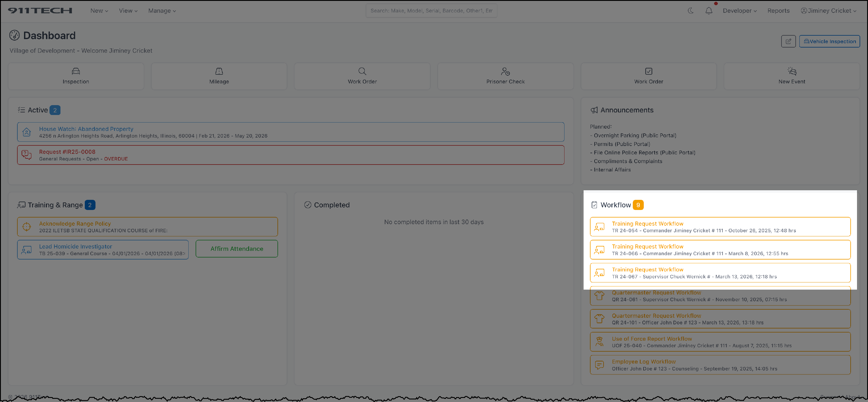Click the Prisoner Check person icon tile
The height and width of the screenshot is (402, 868).
[x=505, y=72]
